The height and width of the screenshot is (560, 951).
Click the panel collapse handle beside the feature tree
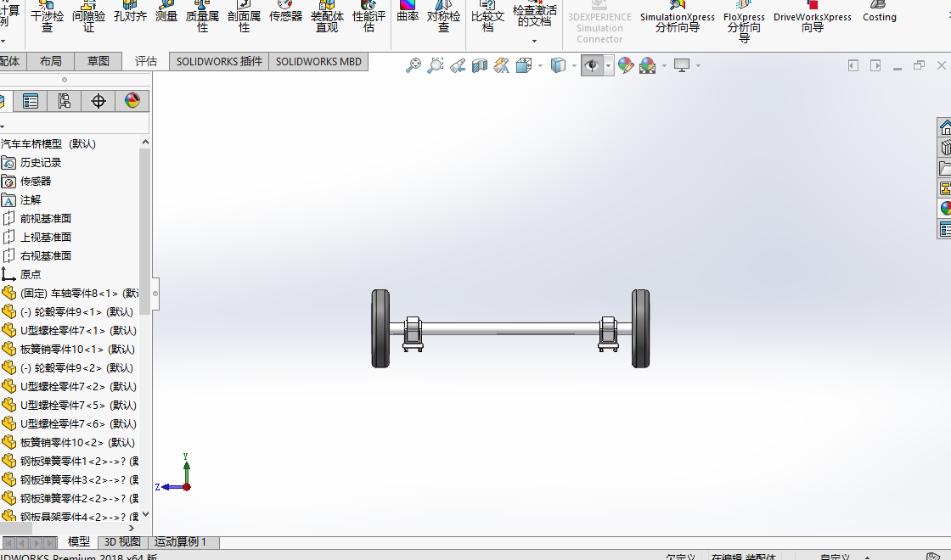tap(155, 294)
